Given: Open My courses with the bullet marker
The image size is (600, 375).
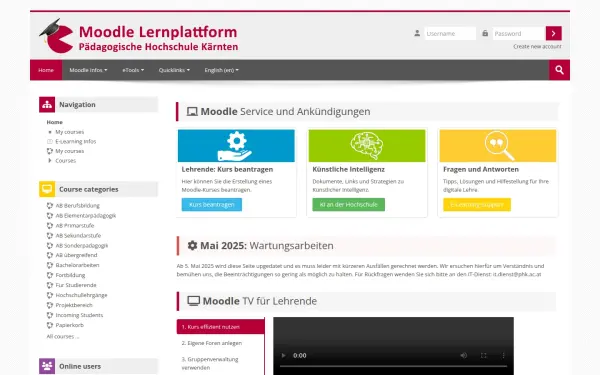Looking at the screenshot, I should [70, 132].
